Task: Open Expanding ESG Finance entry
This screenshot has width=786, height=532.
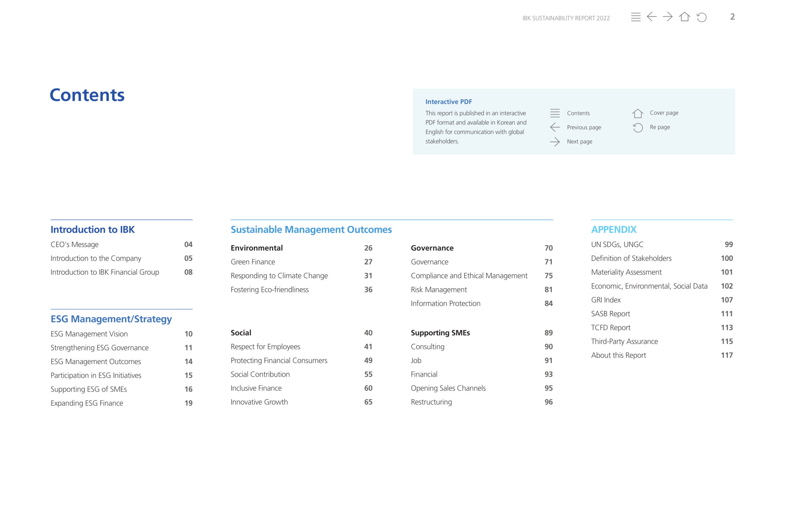Action: [87, 403]
